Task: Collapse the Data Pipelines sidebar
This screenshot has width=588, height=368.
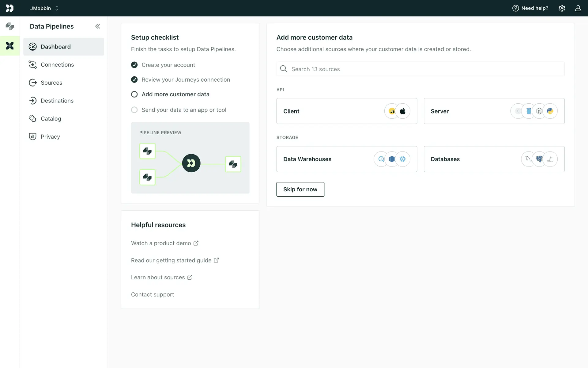Action: coord(97,26)
